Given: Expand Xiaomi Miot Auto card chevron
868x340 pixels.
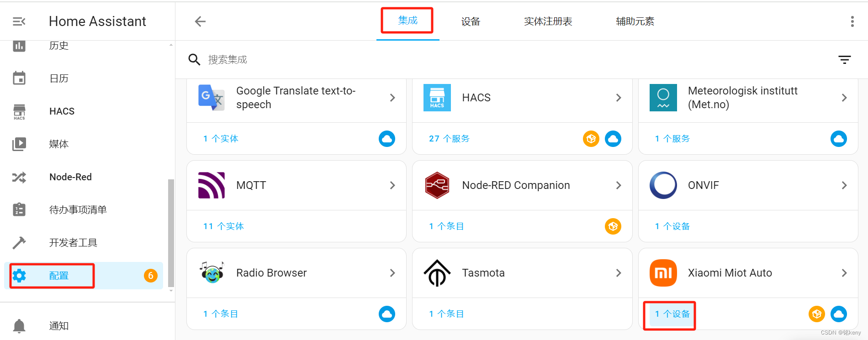Looking at the screenshot, I should pyautogui.click(x=844, y=273).
